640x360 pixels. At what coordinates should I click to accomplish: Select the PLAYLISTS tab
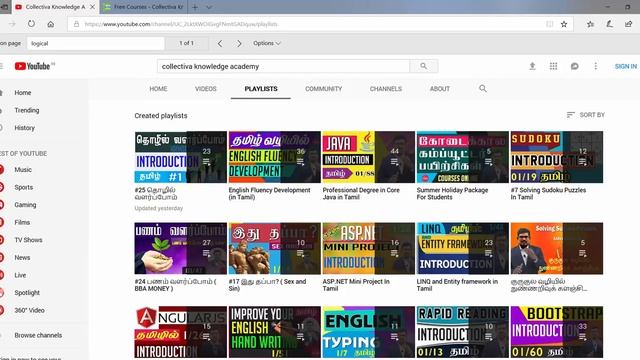(x=261, y=89)
